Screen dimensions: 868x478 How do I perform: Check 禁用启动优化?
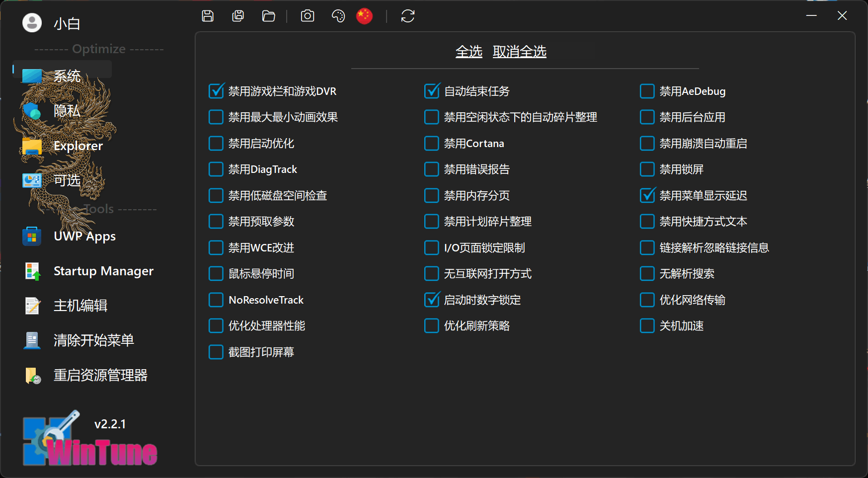(216, 144)
